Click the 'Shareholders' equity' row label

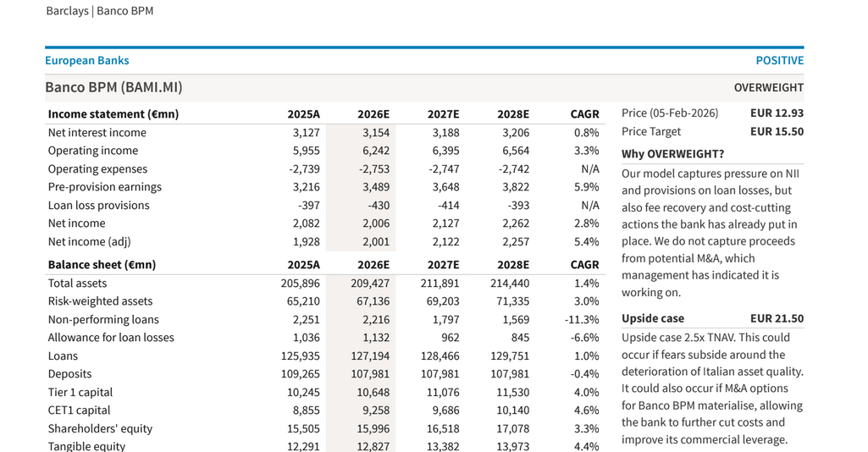100,429
